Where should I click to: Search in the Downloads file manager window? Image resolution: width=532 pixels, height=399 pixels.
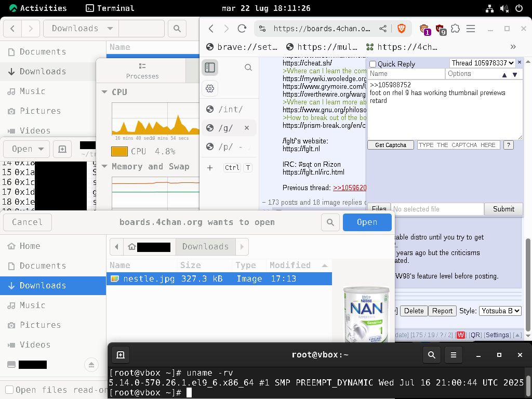(x=177, y=29)
